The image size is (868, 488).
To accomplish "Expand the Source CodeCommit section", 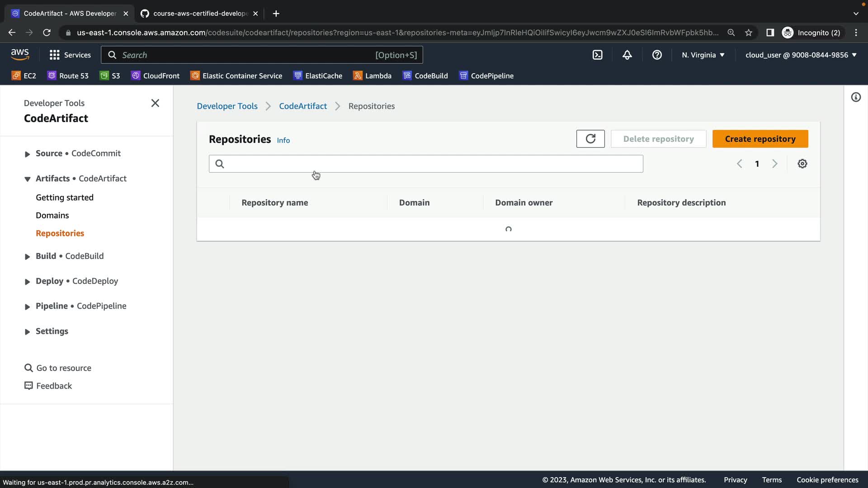I will tap(27, 154).
